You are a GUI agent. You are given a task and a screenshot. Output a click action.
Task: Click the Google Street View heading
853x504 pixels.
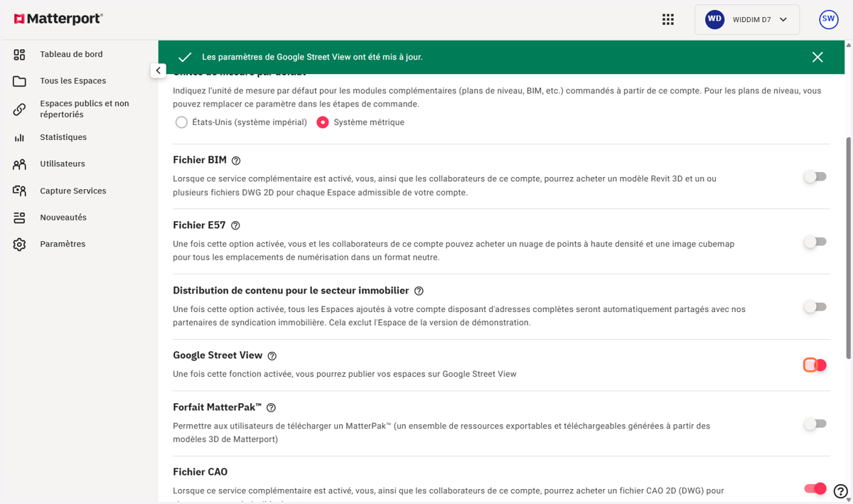[x=218, y=355]
